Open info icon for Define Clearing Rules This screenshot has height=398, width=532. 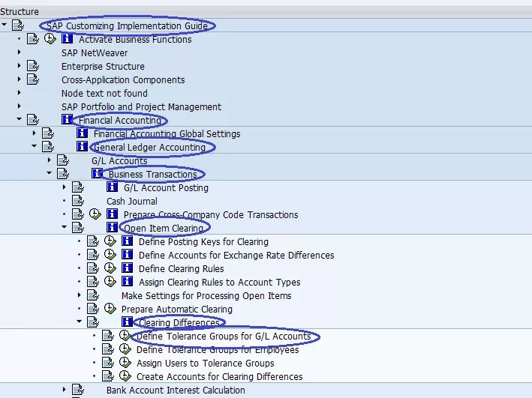[127, 268]
